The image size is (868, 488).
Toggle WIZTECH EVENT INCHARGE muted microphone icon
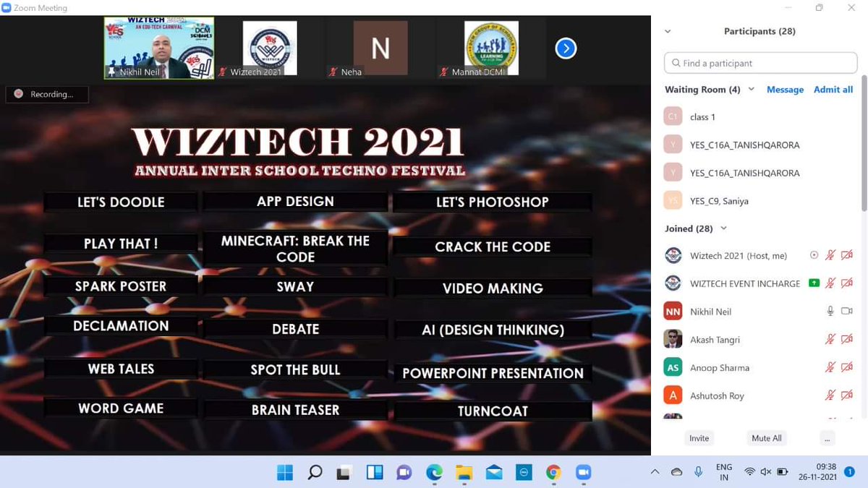830,283
